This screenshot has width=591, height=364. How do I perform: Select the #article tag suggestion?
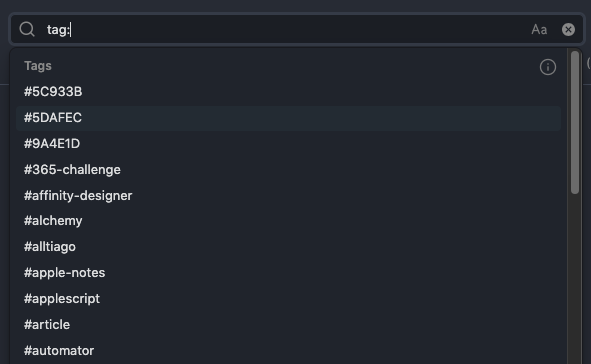click(288, 325)
